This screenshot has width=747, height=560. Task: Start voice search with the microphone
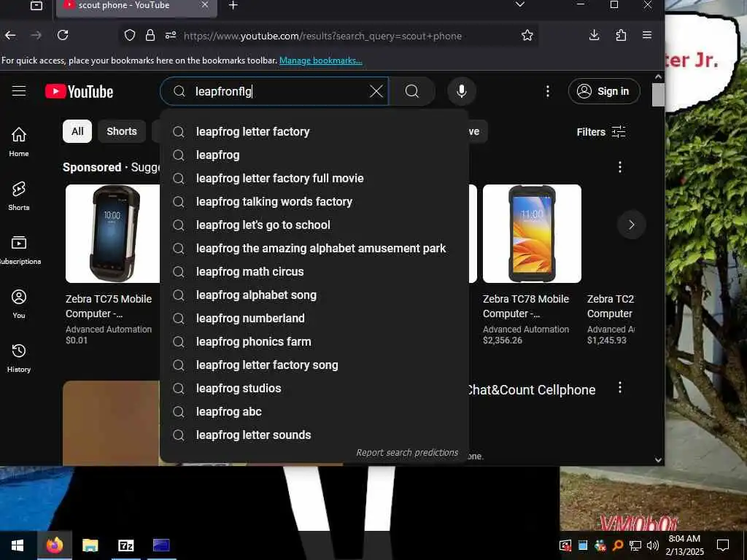pos(461,91)
